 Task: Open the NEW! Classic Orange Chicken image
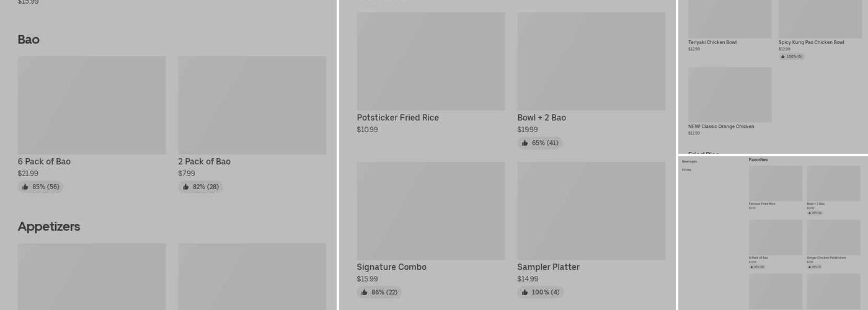click(730, 94)
